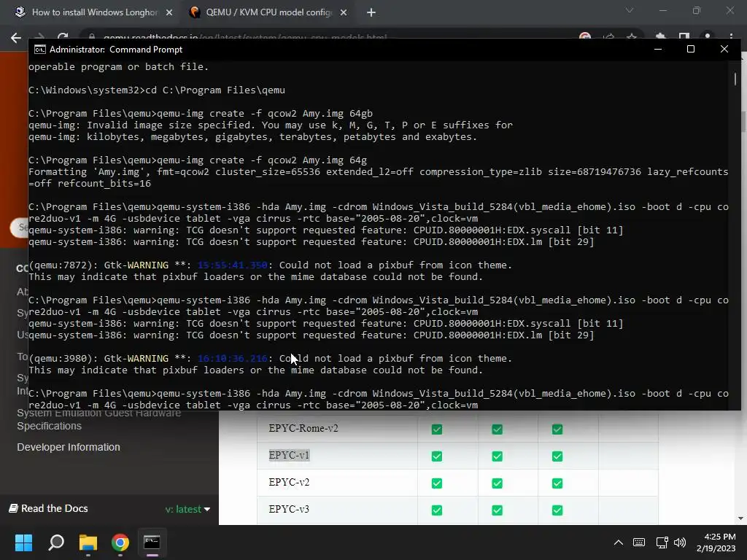This screenshot has height=560, width=747.
Task: Open the volume speaker tray icon
Action: (x=680, y=542)
